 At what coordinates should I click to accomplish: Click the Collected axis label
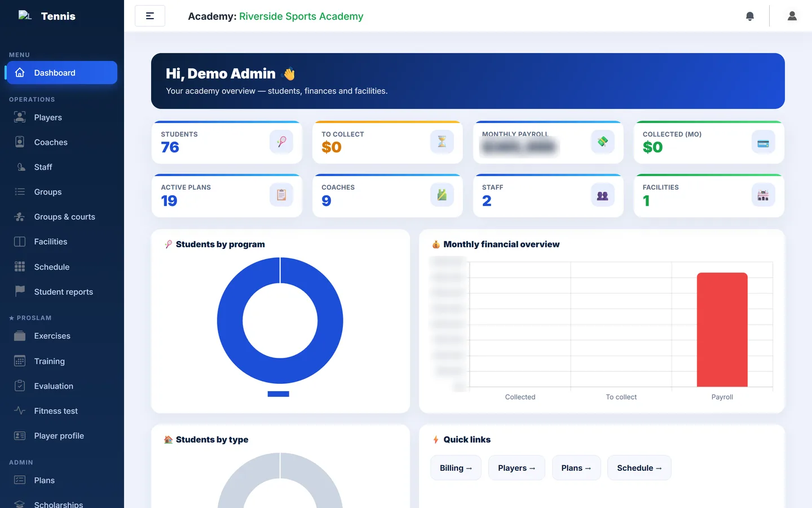click(x=520, y=397)
